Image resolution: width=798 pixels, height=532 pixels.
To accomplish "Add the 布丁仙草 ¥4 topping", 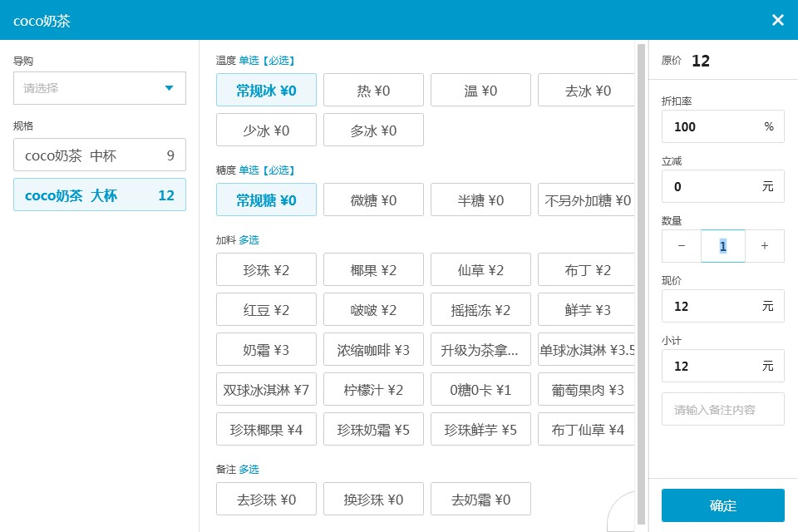I will click(586, 429).
